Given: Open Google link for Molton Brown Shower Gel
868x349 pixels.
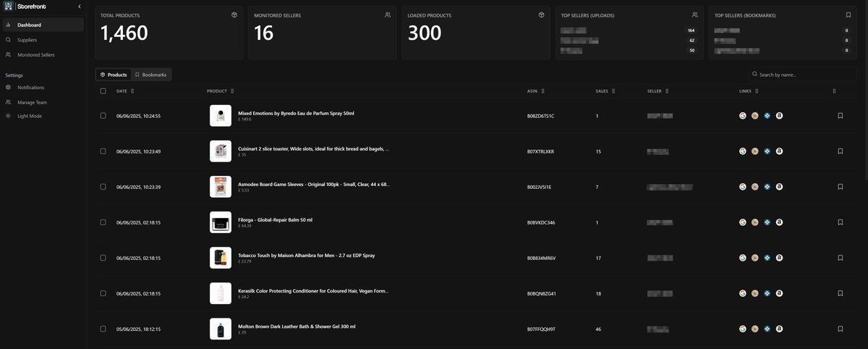Looking at the screenshot, I should point(742,329).
